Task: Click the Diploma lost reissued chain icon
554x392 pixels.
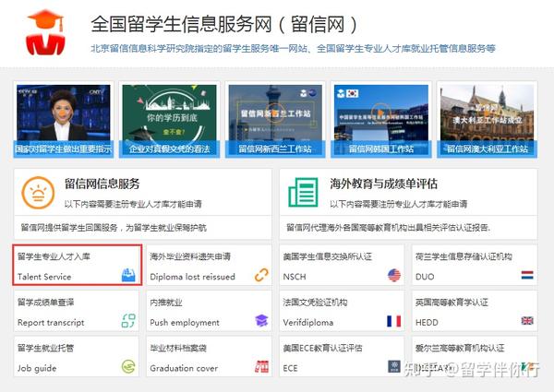Action: [261, 275]
